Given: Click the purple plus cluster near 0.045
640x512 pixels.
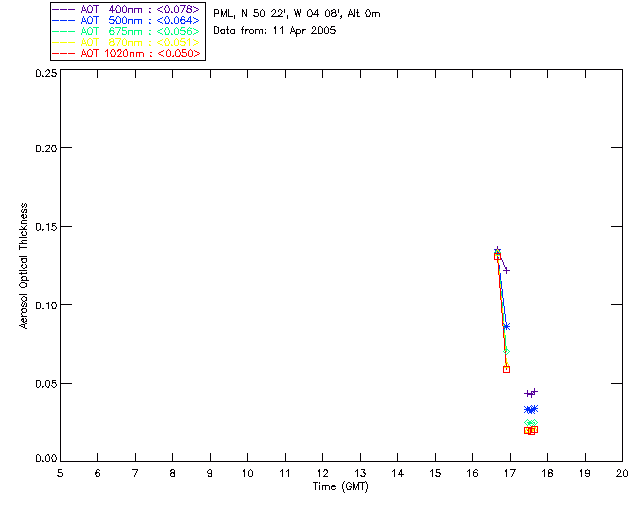Looking at the screenshot, I should (531, 393).
